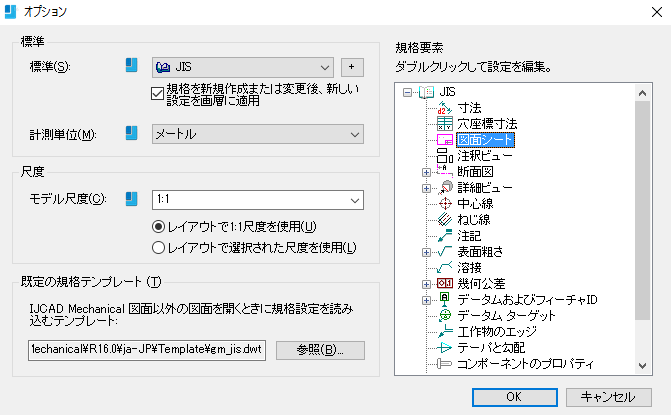Click the テーパと勾配 taper icon
Image resolution: width=671 pixels, height=415 pixels.
click(445, 347)
